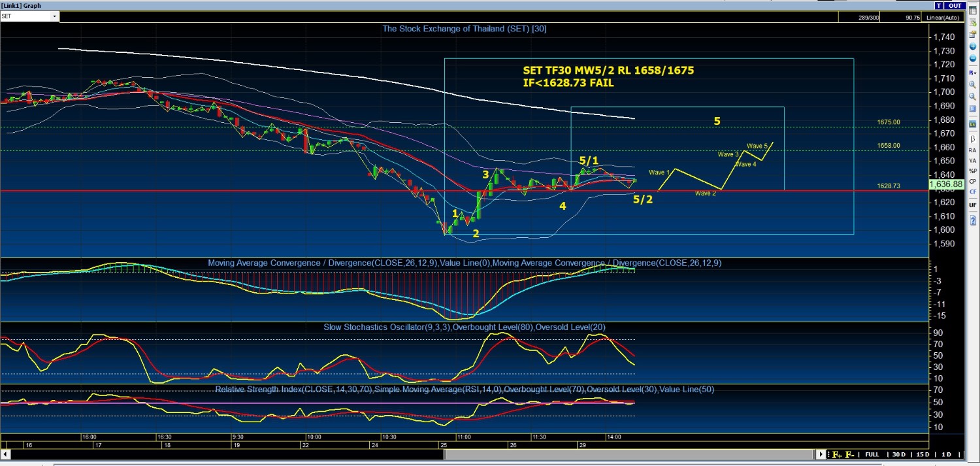Click the Stock Exchange of Thailand chart title
980x466 pixels.
tap(464, 29)
